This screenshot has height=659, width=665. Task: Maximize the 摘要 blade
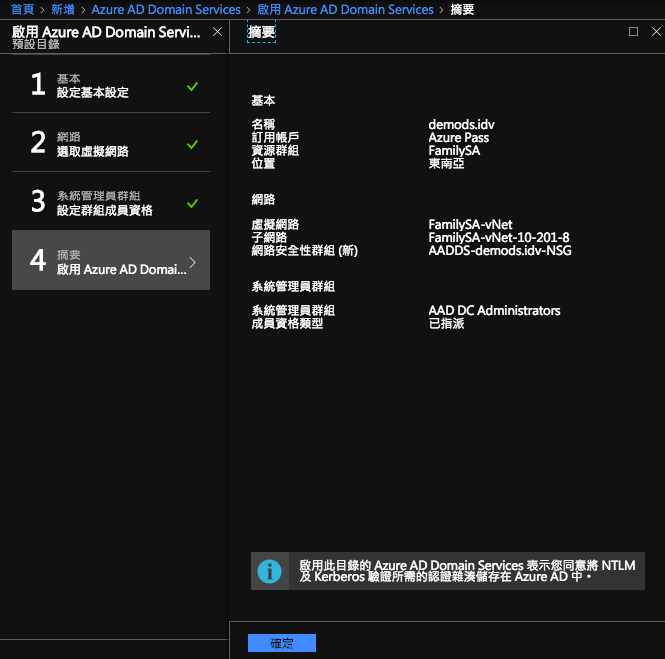pos(633,31)
